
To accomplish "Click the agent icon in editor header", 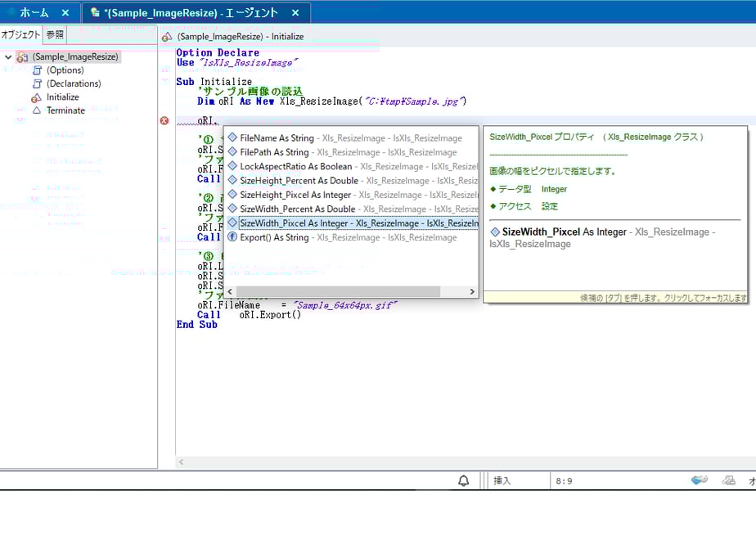I will pyautogui.click(x=167, y=37).
